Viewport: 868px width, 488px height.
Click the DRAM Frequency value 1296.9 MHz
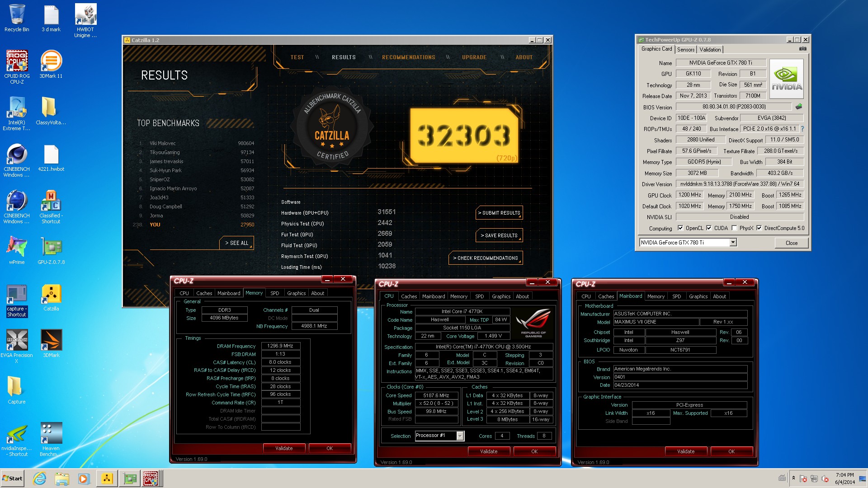[280, 346]
